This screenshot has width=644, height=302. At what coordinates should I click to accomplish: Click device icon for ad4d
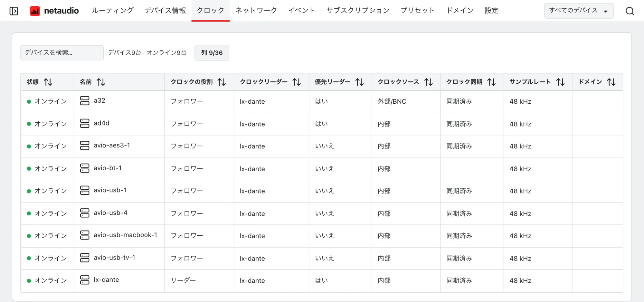(85, 123)
